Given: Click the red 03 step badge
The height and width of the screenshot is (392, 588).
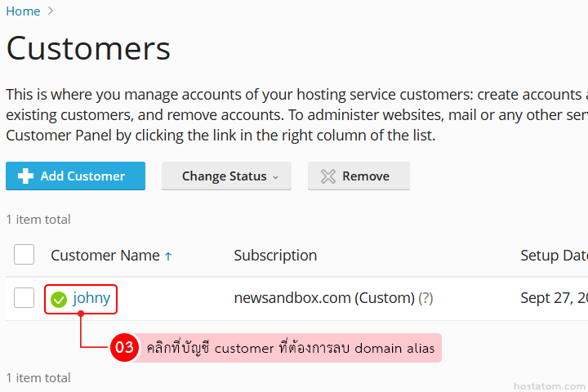Looking at the screenshot, I should click(124, 348).
